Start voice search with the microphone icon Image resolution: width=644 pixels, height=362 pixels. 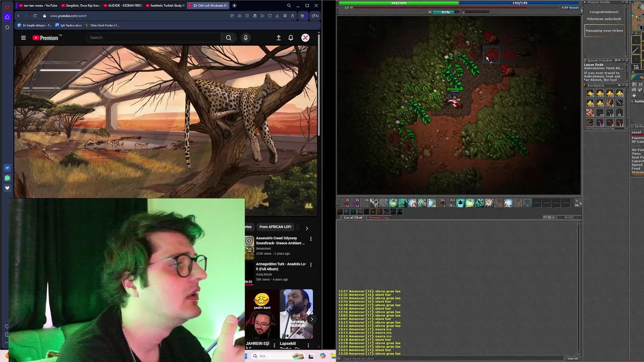[246, 38]
